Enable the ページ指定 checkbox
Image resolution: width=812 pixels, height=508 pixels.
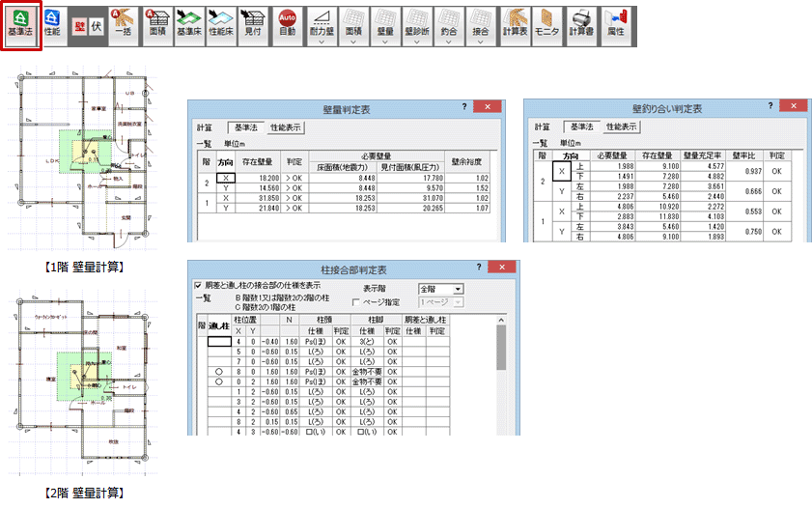tap(356, 302)
